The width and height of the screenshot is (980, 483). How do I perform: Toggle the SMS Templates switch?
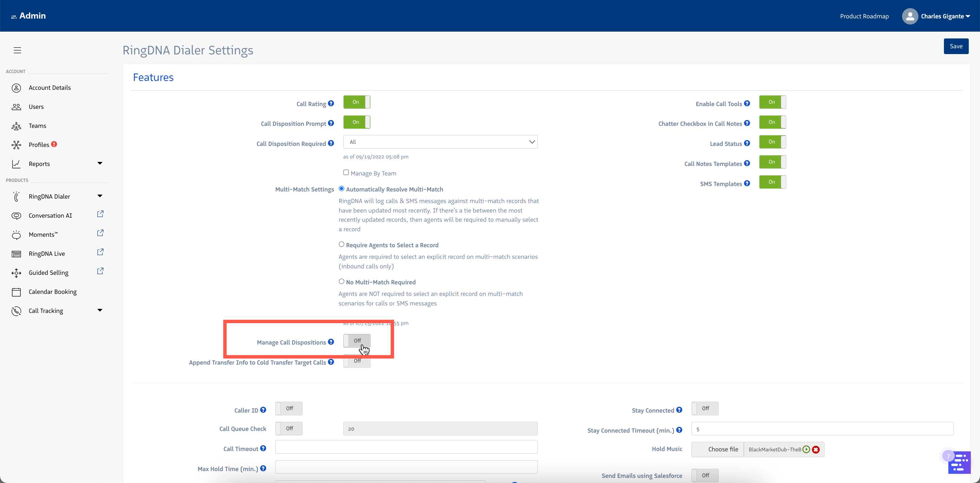[772, 182]
